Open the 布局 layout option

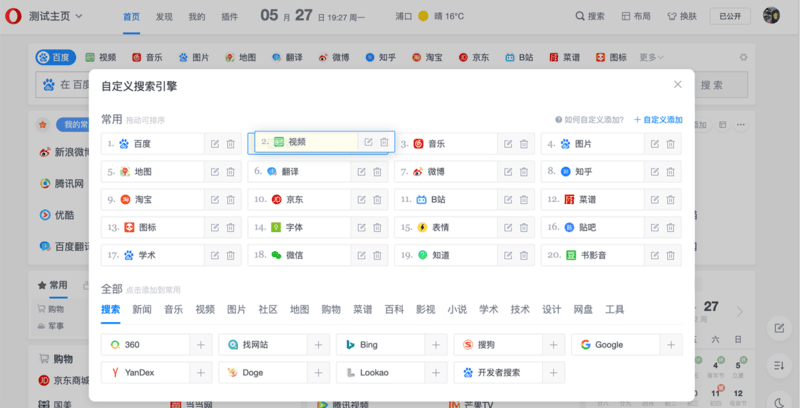pyautogui.click(x=636, y=16)
